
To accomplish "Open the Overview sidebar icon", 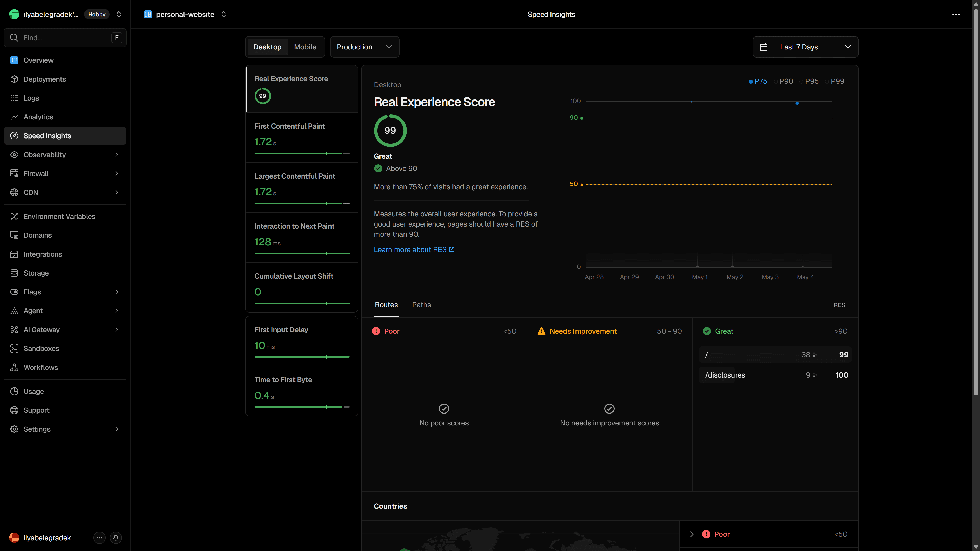I will click(x=14, y=60).
